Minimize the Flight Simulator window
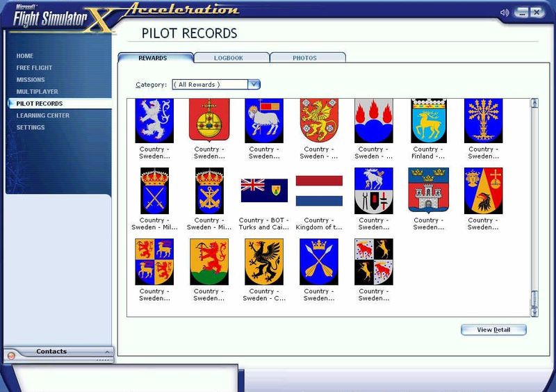The height and width of the screenshot is (392, 556). click(521, 13)
